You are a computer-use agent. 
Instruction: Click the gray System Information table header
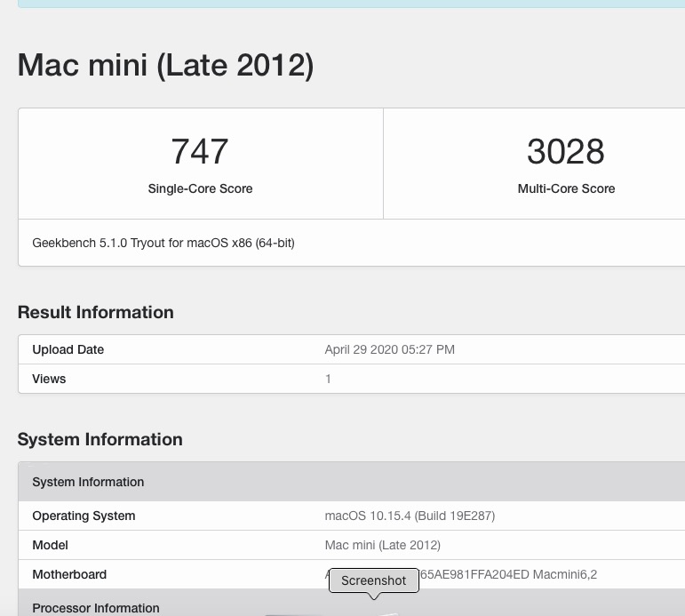[x=351, y=482]
